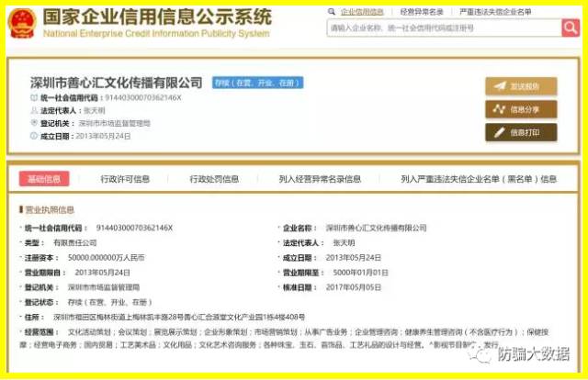The height and width of the screenshot is (380, 588).
Task: Switch to the 行政许可信息 tab
Action: (125, 179)
